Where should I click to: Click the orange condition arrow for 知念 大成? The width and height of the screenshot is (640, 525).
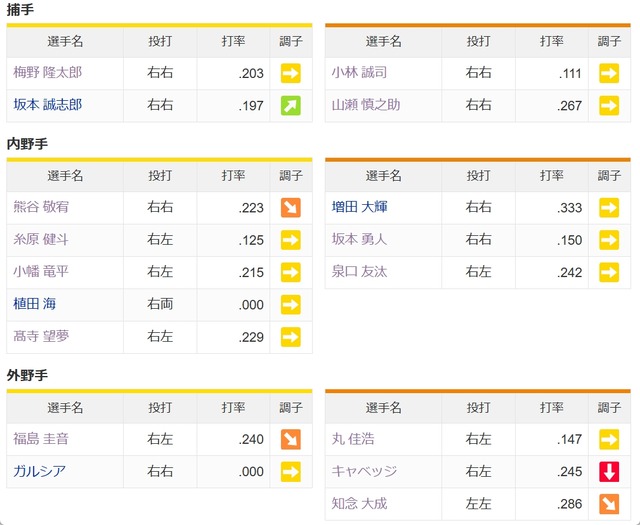coord(609,504)
